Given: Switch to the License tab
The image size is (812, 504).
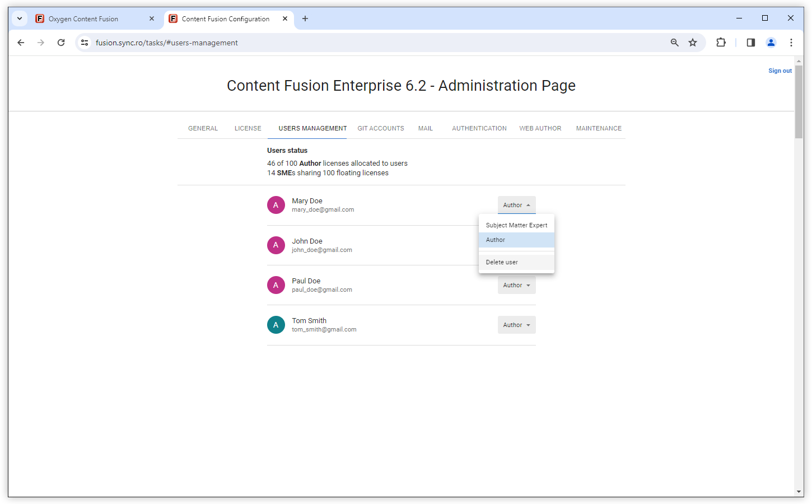Looking at the screenshot, I should 248,128.
